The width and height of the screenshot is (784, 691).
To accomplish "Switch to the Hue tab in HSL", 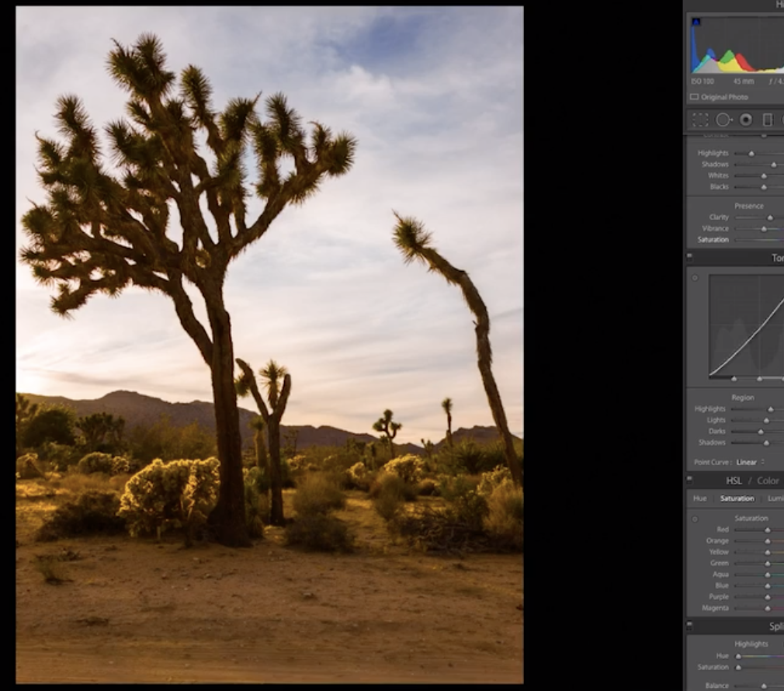I will 701,498.
